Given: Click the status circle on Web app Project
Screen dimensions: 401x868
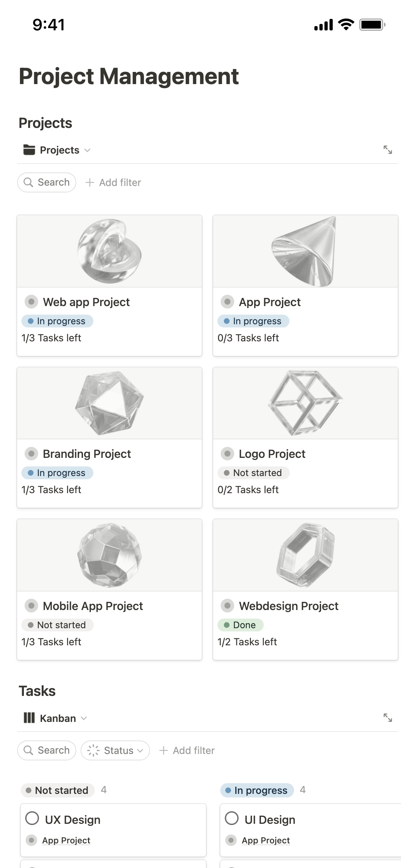Looking at the screenshot, I should [31, 301].
